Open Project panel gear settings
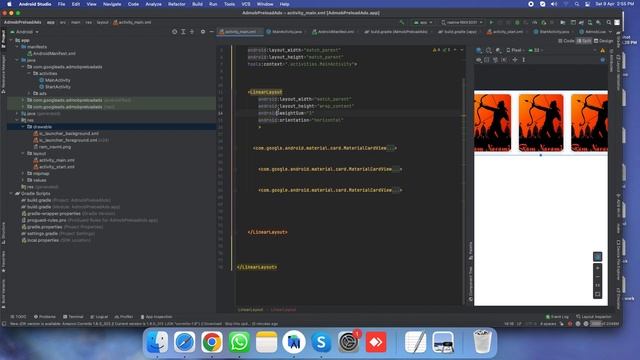The width and height of the screenshot is (640, 360). pos(203,31)
